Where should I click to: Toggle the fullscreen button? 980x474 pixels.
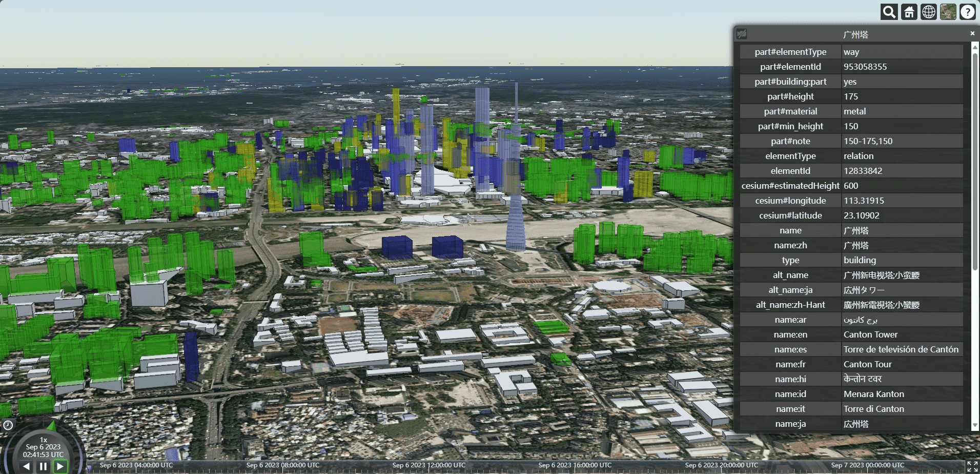click(x=972, y=466)
